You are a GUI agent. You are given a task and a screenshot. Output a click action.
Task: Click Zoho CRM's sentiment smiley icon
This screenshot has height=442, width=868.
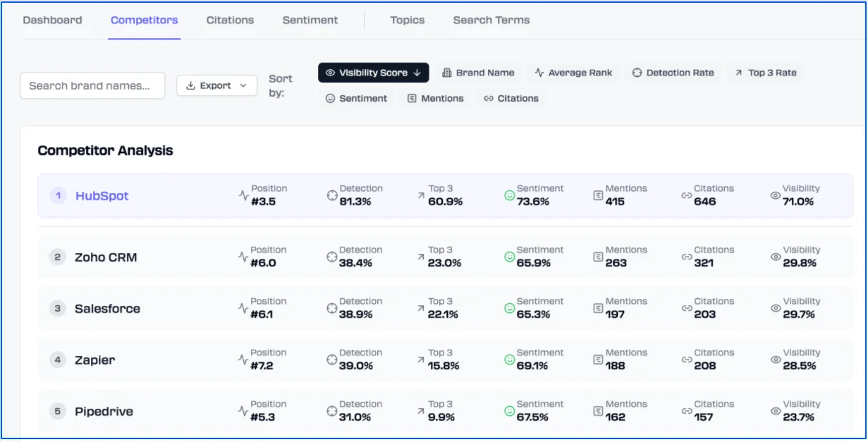click(x=510, y=257)
